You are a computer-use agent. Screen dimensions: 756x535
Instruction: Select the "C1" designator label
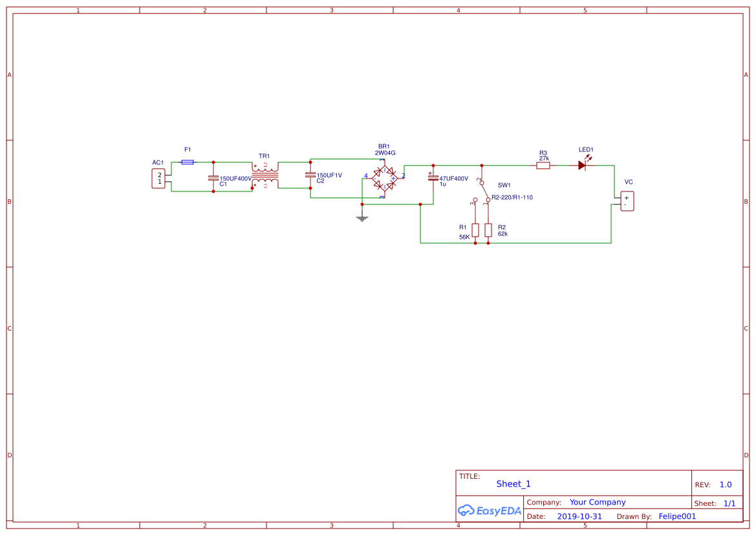click(x=223, y=184)
